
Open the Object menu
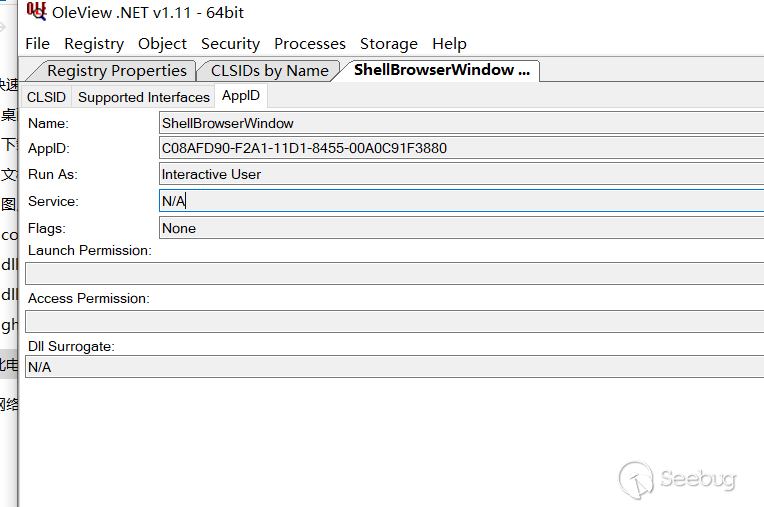pos(162,44)
